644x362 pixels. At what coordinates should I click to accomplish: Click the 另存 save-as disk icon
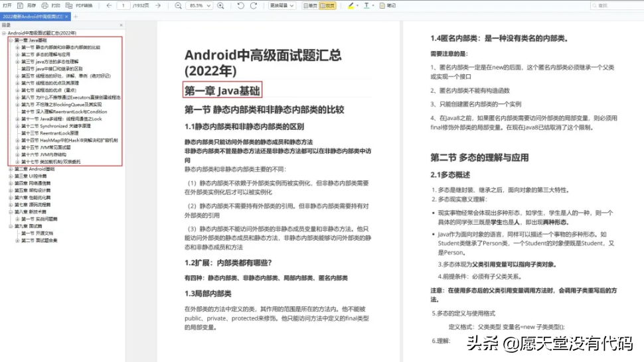[x=20, y=5]
